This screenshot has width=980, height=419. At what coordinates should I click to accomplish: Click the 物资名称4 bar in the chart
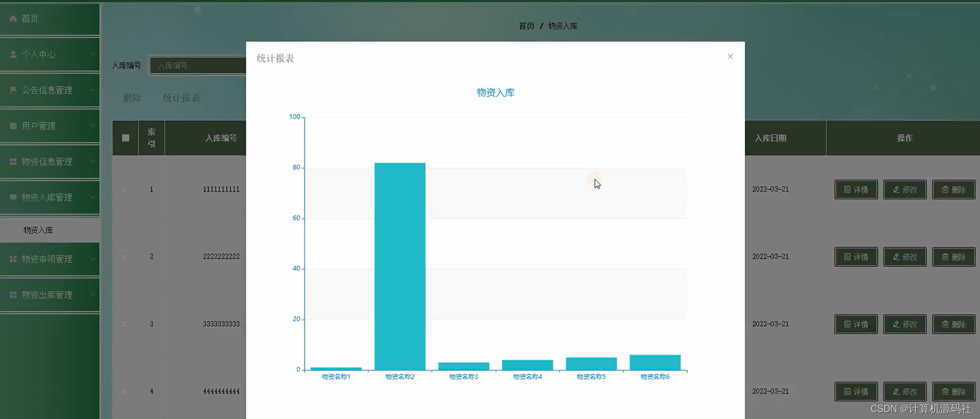527,365
